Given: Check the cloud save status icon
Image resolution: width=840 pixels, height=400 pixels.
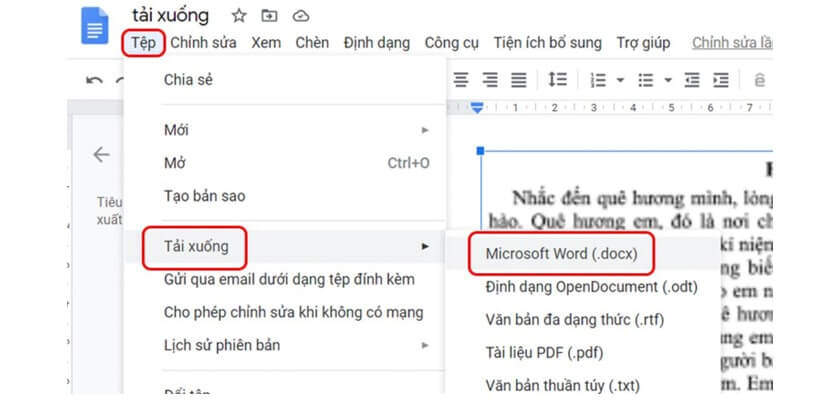Looking at the screenshot, I should coord(300,16).
